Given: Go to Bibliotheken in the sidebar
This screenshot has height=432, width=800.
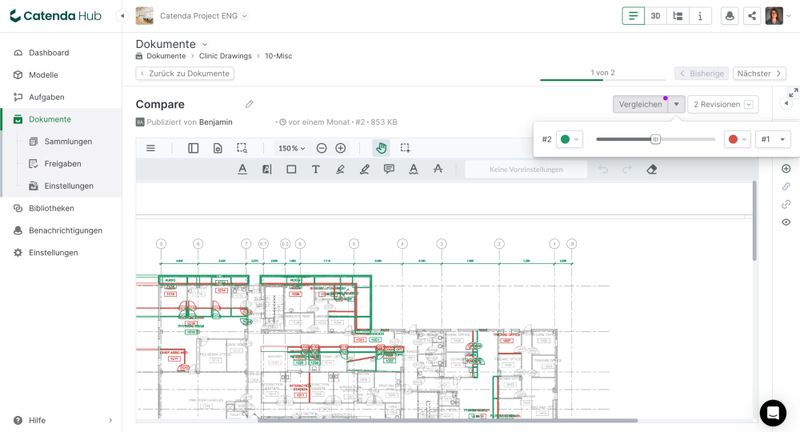Looking at the screenshot, I should click(51, 208).
